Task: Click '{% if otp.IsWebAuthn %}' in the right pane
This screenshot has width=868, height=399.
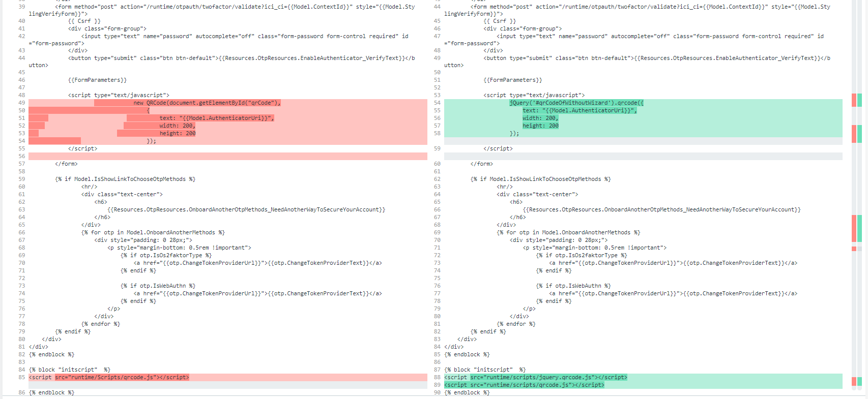Action: click(573, 286)
